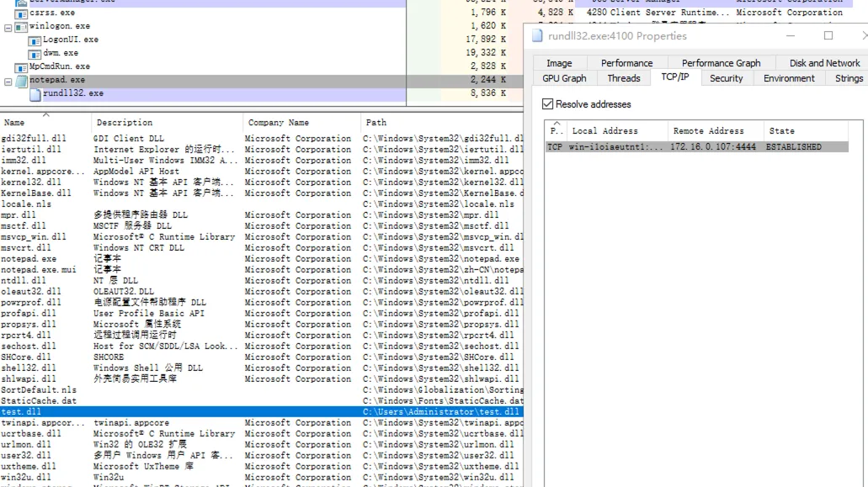868x487 pixels.
Task: Select the test.dll row
Action: (168, 412)
